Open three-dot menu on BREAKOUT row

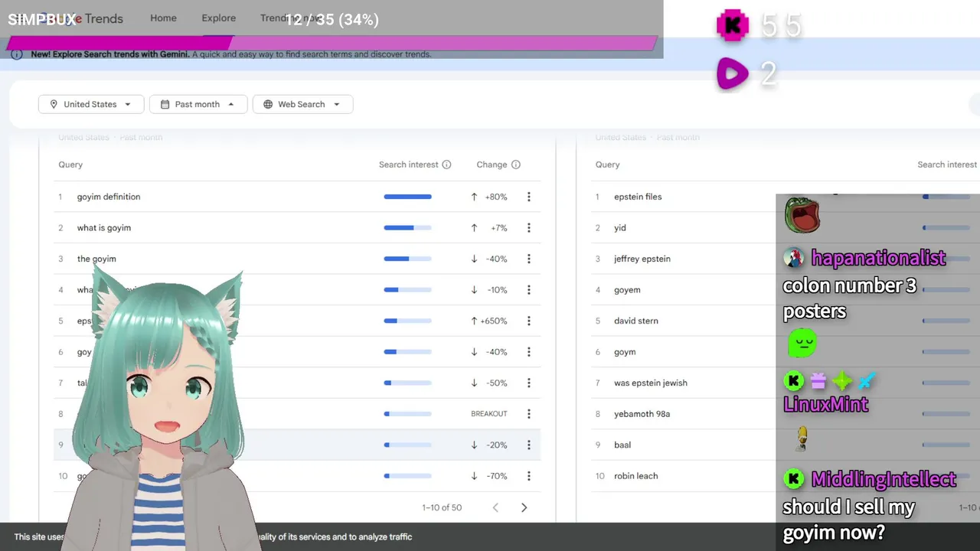click(x=528, y=414)
